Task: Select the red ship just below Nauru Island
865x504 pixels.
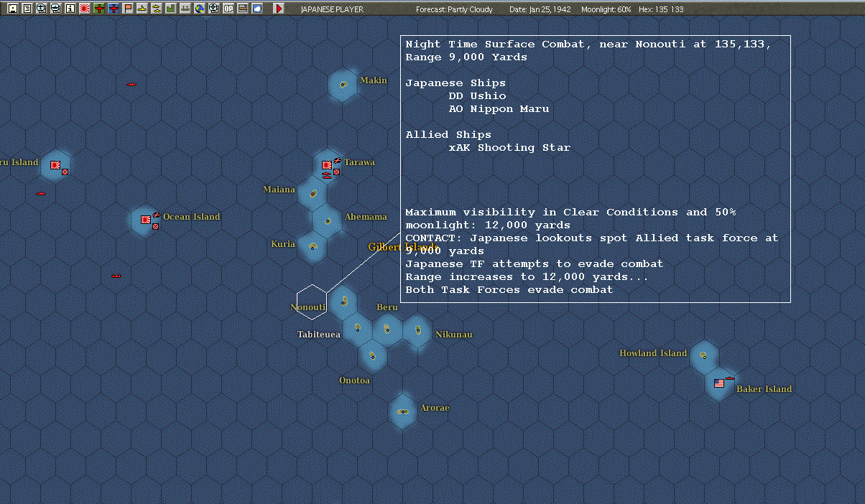Action: (x=41, y=193)
